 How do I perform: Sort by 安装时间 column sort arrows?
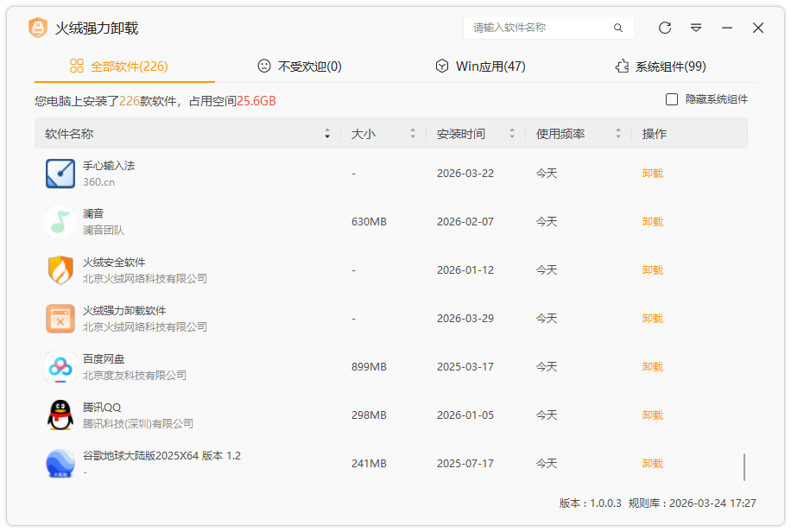pos(512,134)
